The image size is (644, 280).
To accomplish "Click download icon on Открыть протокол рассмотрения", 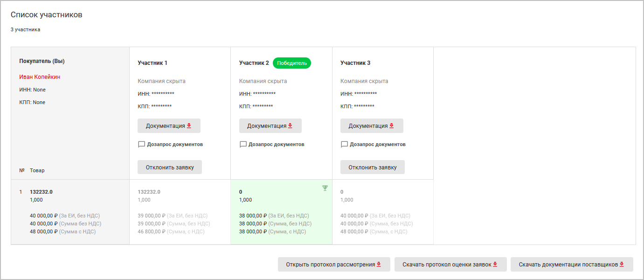I will (379, 264).
